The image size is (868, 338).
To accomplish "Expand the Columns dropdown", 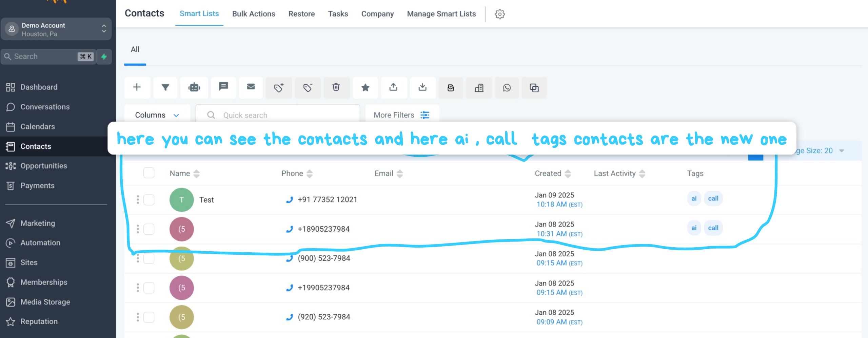I will point(157,115).
